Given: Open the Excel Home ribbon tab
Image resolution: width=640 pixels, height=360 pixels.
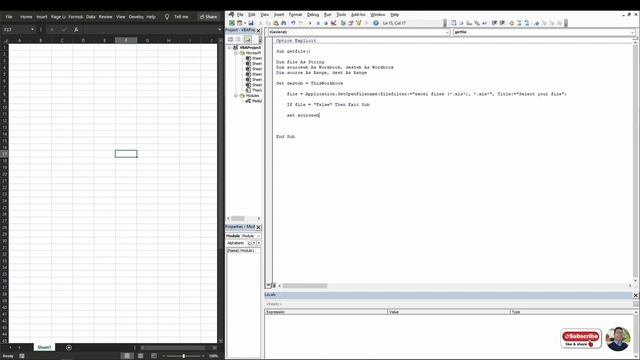Looking at the screenshot, I should (26, 17).
